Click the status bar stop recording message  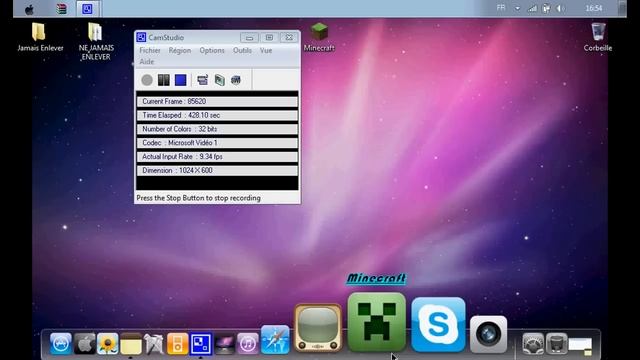(198, 198)
